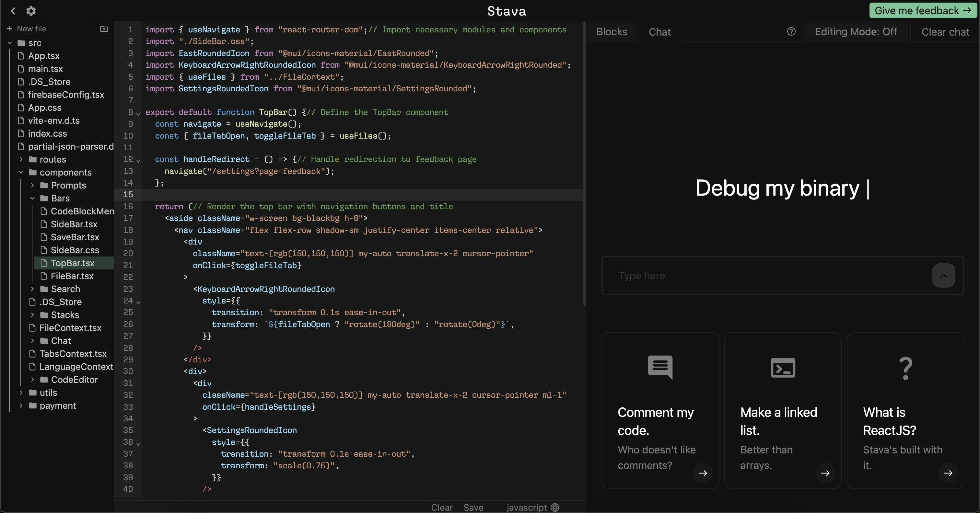Collapse the Bars folder
This screenshot has width=980, height=513.
32,198
